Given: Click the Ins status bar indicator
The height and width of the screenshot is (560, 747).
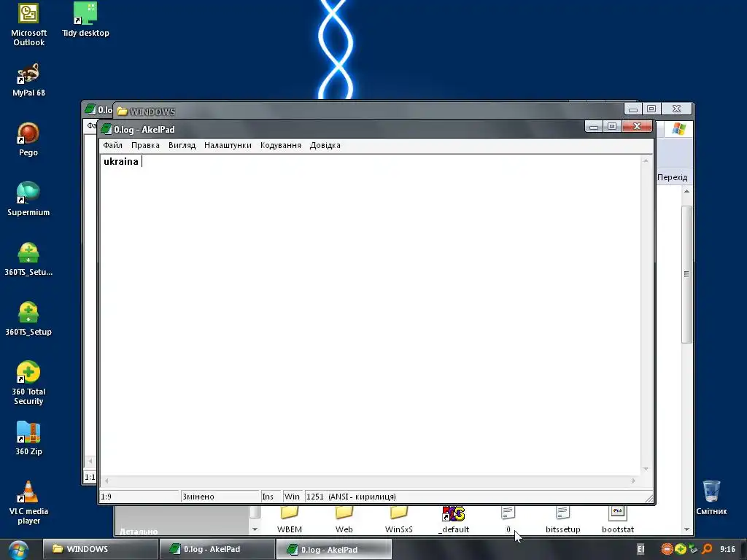Looking at the screenshot, I should point(271,497).
